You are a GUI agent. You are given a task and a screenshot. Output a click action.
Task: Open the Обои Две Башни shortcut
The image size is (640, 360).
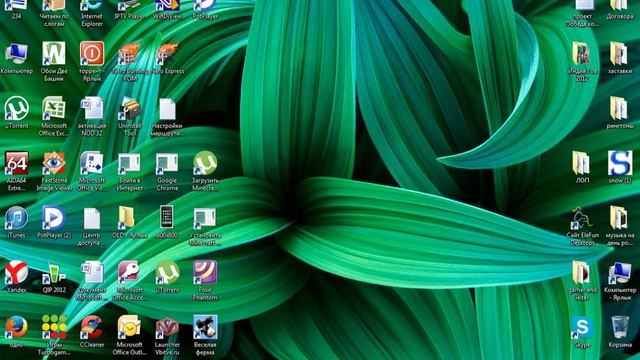(54, 61)
